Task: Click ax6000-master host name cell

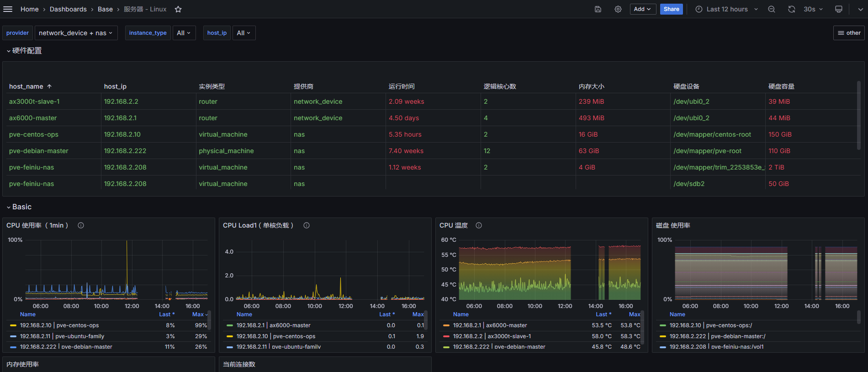Action: click(33, 118)
